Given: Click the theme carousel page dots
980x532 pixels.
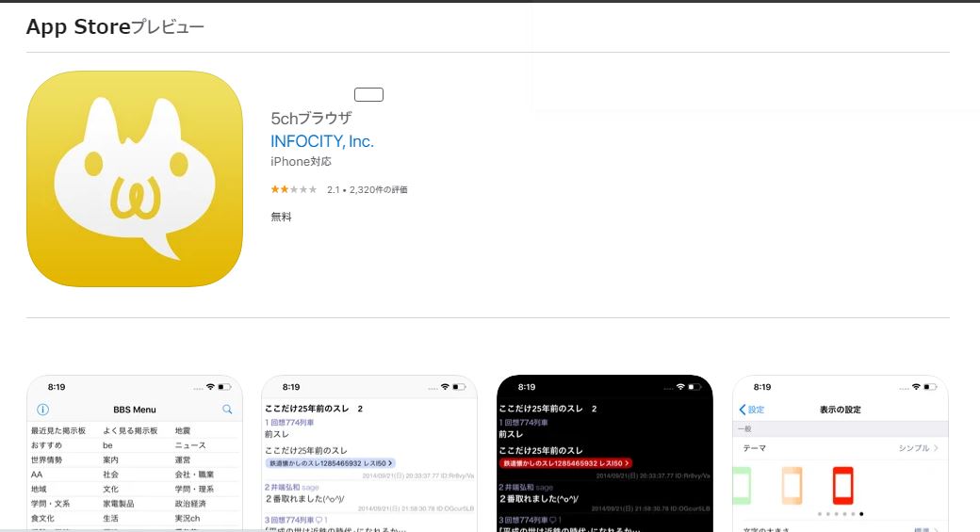Looking at the screenshot, I should [841, 514].
